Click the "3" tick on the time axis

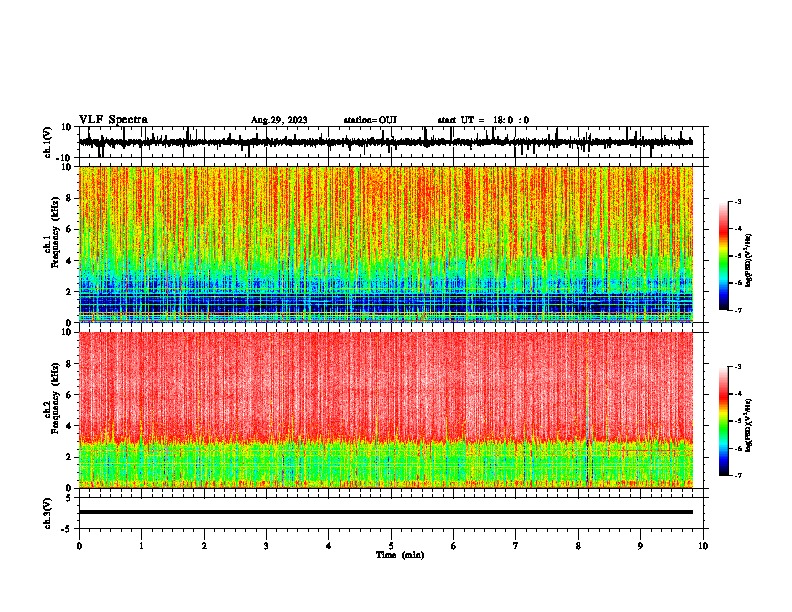point(266,546)
